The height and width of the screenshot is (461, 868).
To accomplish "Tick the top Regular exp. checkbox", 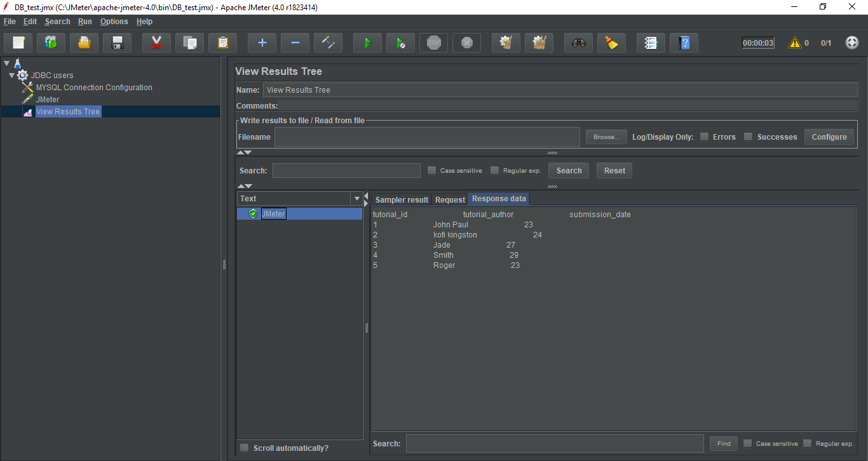I will 494,170.
